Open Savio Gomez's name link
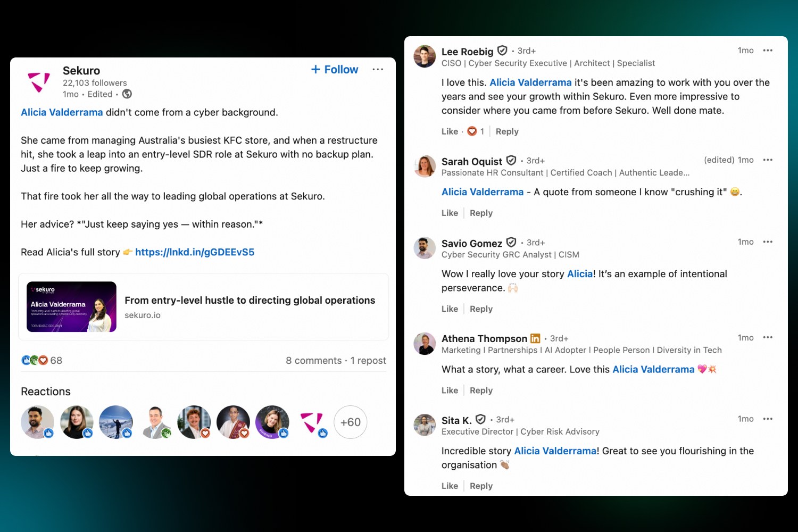The image size is (798, 532). click(x=472, y=243)
